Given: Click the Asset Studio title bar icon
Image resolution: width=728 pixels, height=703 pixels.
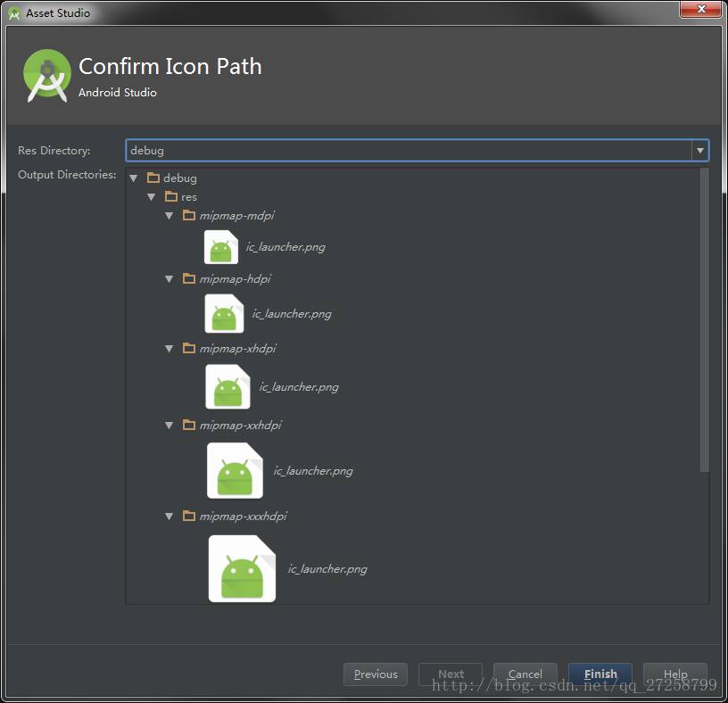Looking at the screenshot, I should pyautogui.click(x=14, y=13).
